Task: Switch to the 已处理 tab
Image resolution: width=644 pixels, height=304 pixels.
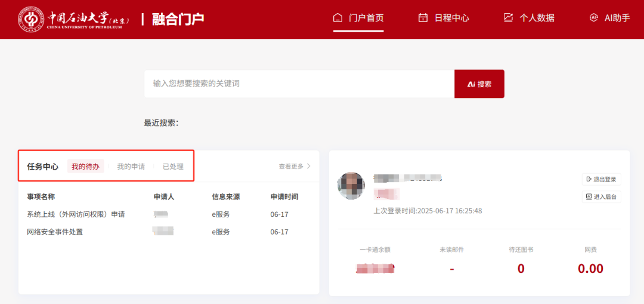Action: 173,167
